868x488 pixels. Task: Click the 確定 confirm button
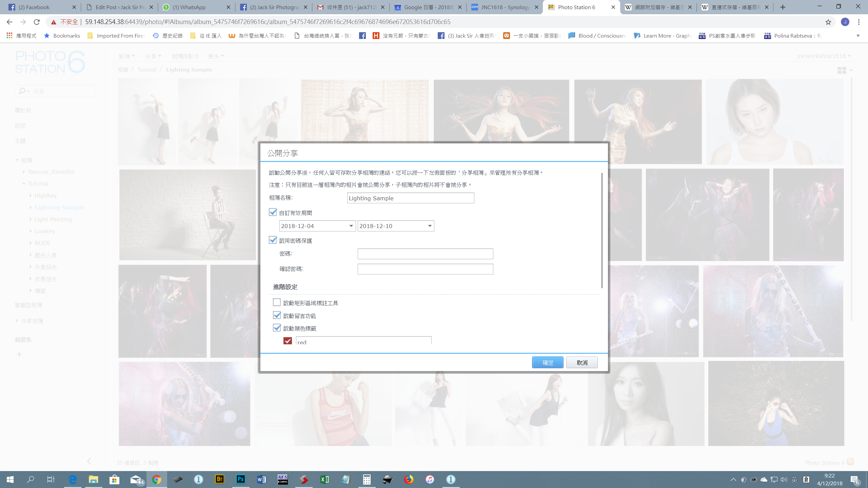[548, 362]
